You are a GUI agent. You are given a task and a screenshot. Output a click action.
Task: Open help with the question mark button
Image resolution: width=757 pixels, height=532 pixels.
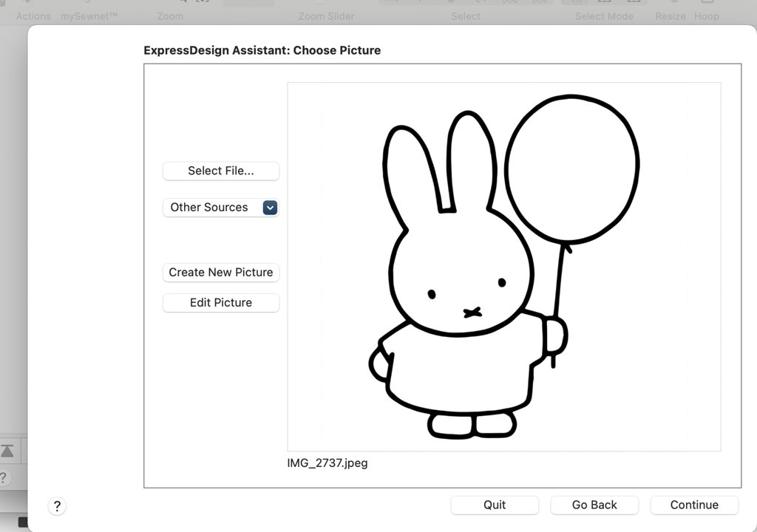click(x=57, y=506)
